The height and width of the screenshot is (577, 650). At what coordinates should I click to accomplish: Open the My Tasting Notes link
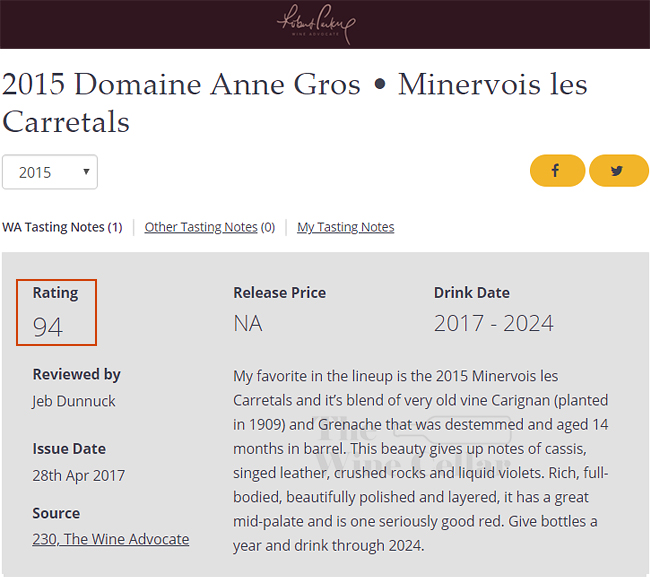coord(345,227)
